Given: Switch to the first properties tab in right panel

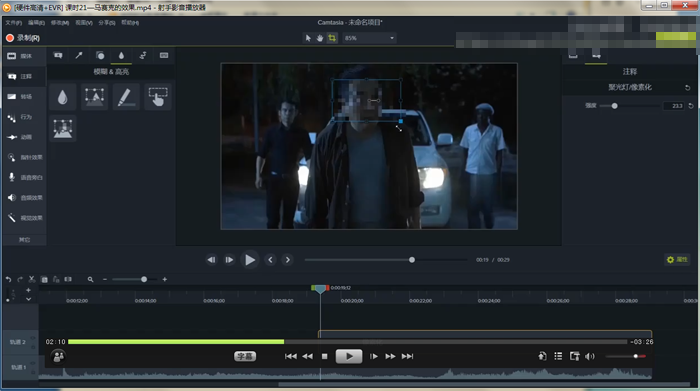Looking at the screenshot, I should point(573,56).
